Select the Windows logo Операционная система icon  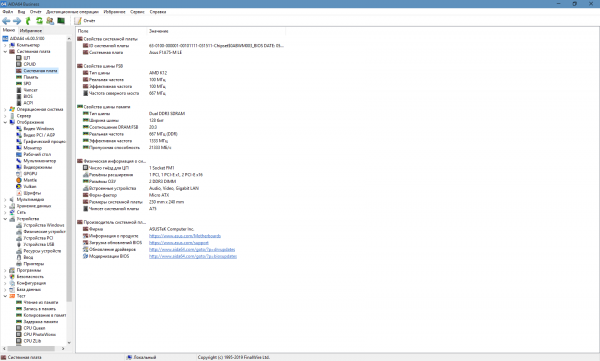[x=12, y=109]
